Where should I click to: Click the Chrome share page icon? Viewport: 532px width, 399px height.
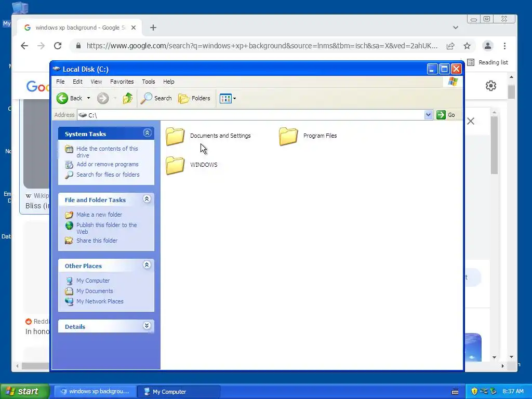coord(450,46)
